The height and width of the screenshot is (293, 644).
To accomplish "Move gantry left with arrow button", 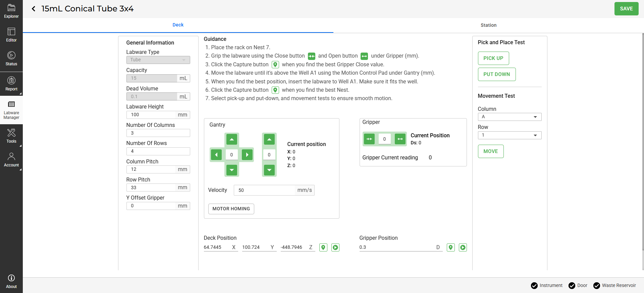I will (x=216, y=155).
